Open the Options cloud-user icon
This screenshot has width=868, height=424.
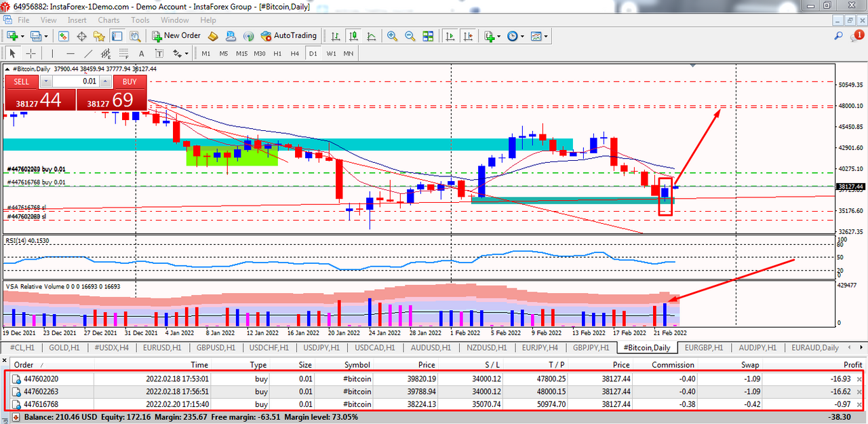coord(231,36)
